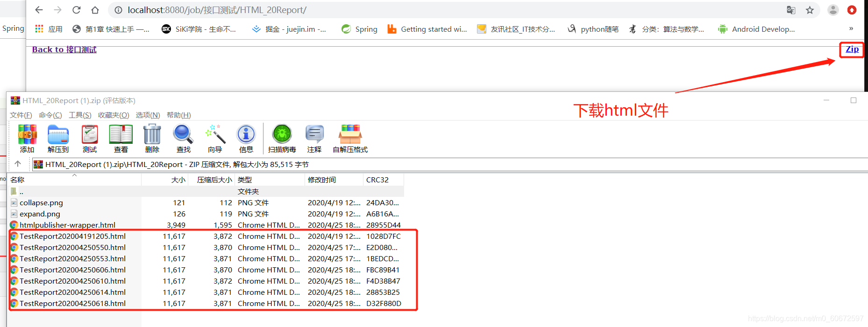Open the 帮助(H) menu
This screenshot has width=868, height=327.
(x=178, y=115)
